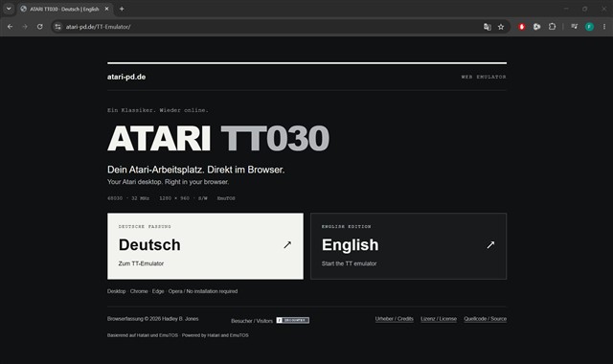Image resolution: width=613 pixels, height=364 pixels.
Task: Select the ATARI TT030 Deutsch | English tab
Action: (65, 9)
